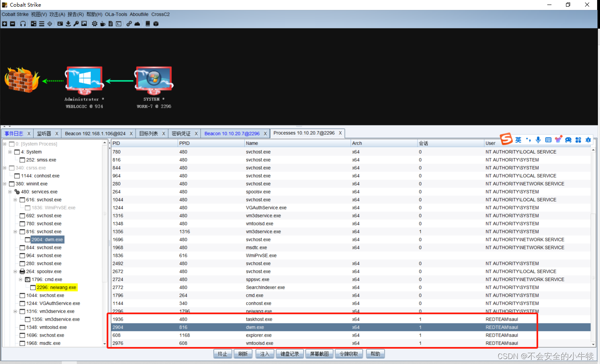The width and height of the screenshot is (600, 364).
Task: Click the 令牌窃取 steal token button
Action: pos(349,354)
